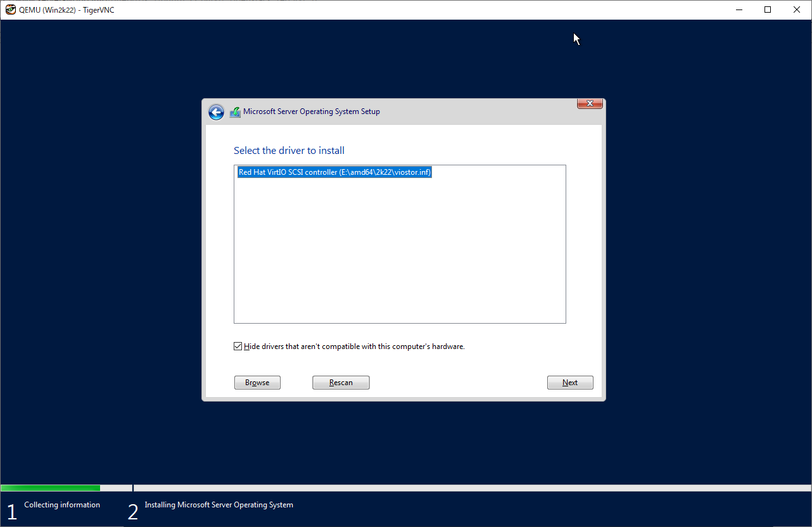Viewport: 812px width, 527px height.
Task: Select the Red Hat VirtIO SCSI controller driver
Action: coord(334,172)
